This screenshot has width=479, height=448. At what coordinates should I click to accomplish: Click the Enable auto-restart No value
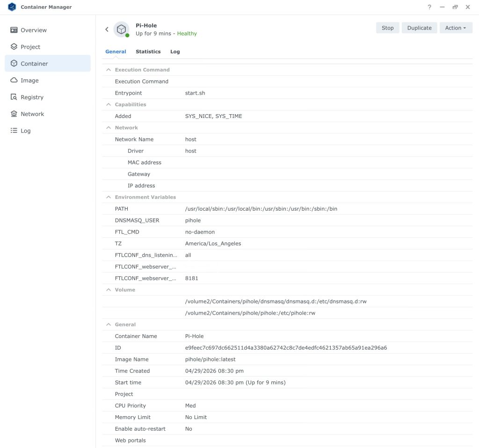coord(189,429)
